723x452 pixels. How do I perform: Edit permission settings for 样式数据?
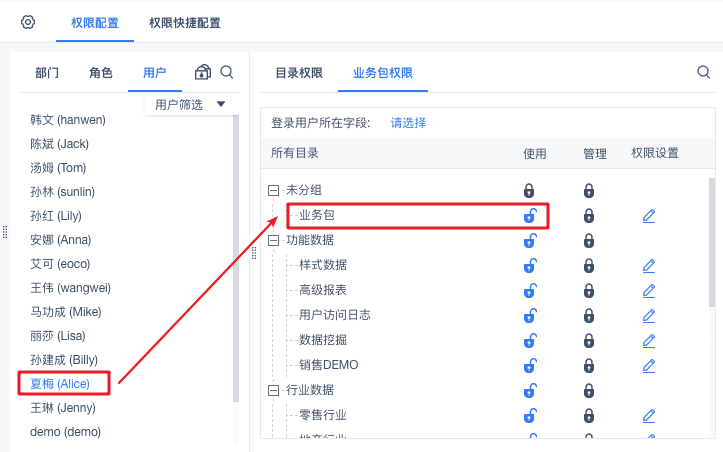(649, 265)
